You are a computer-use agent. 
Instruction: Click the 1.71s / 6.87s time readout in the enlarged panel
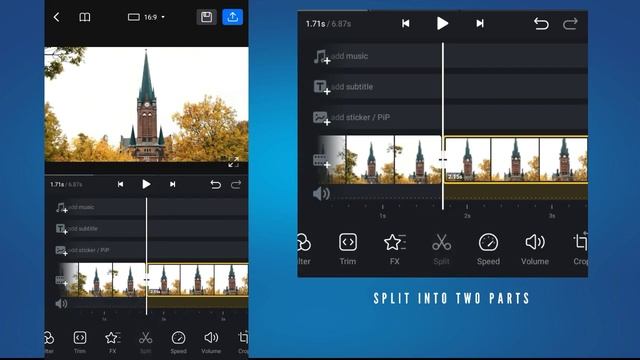click(329, 24)
